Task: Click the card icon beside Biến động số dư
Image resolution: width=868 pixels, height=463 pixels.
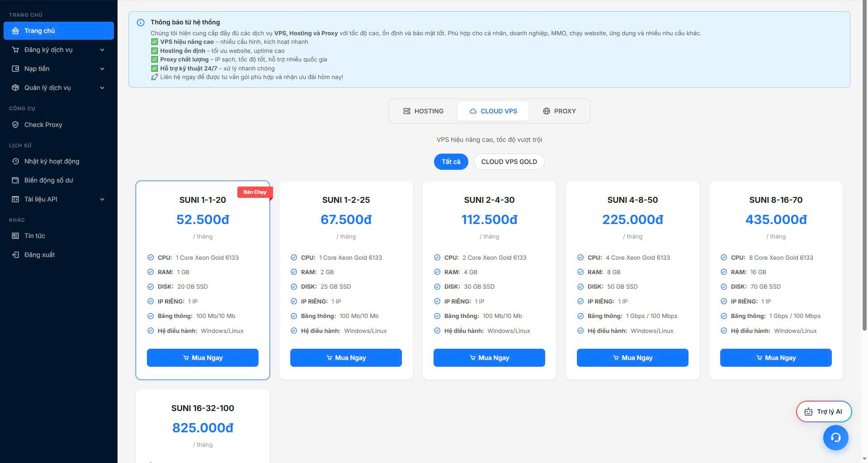Action: (15, 180)
